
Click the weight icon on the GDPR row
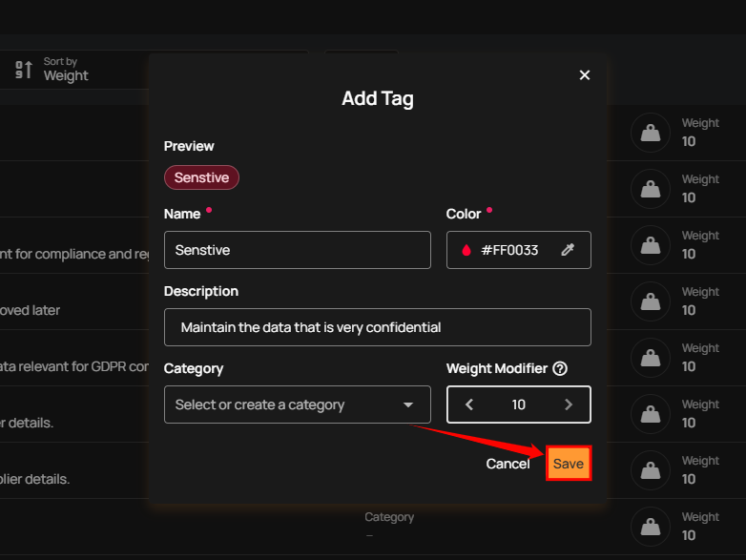(x=651, y=358)
